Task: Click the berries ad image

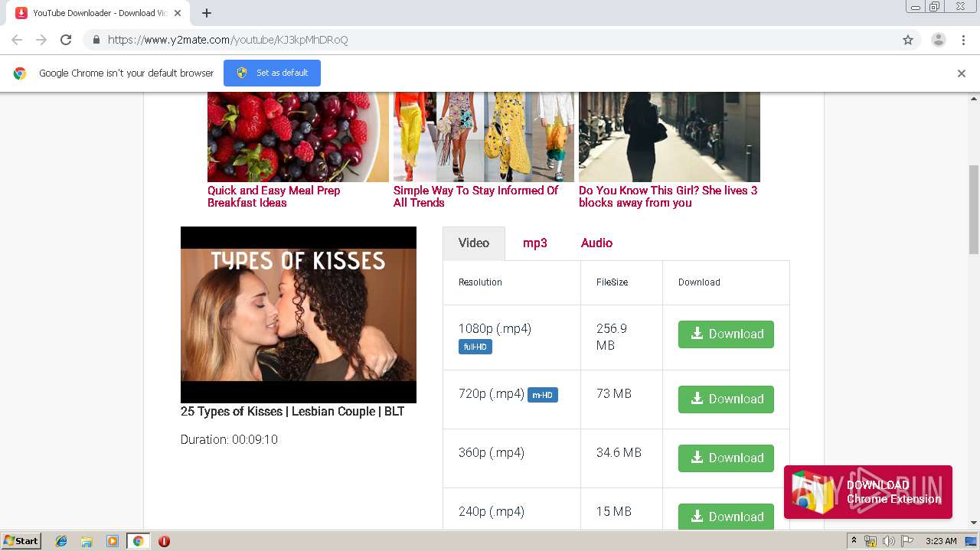Action: [298, 137]
